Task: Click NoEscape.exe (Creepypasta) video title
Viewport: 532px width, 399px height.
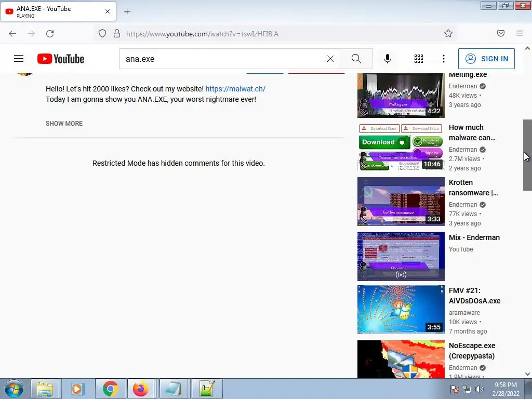Action: click(x=472, y=351)
